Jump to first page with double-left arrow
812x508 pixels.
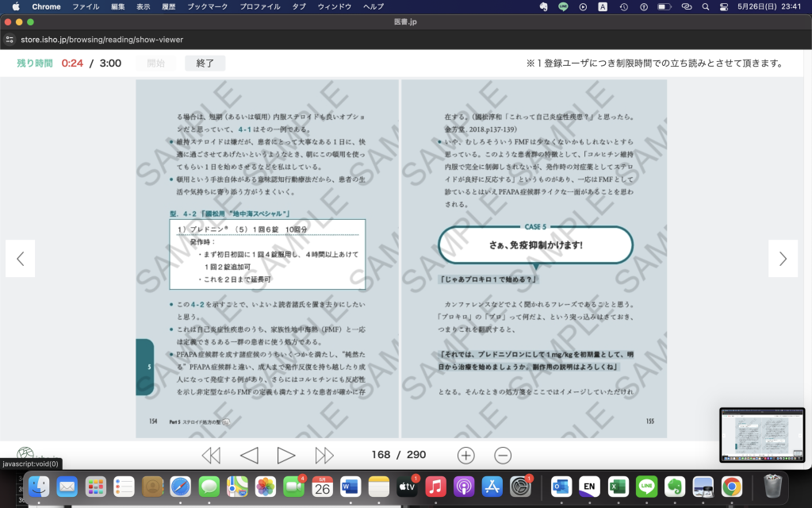[211, 455]
